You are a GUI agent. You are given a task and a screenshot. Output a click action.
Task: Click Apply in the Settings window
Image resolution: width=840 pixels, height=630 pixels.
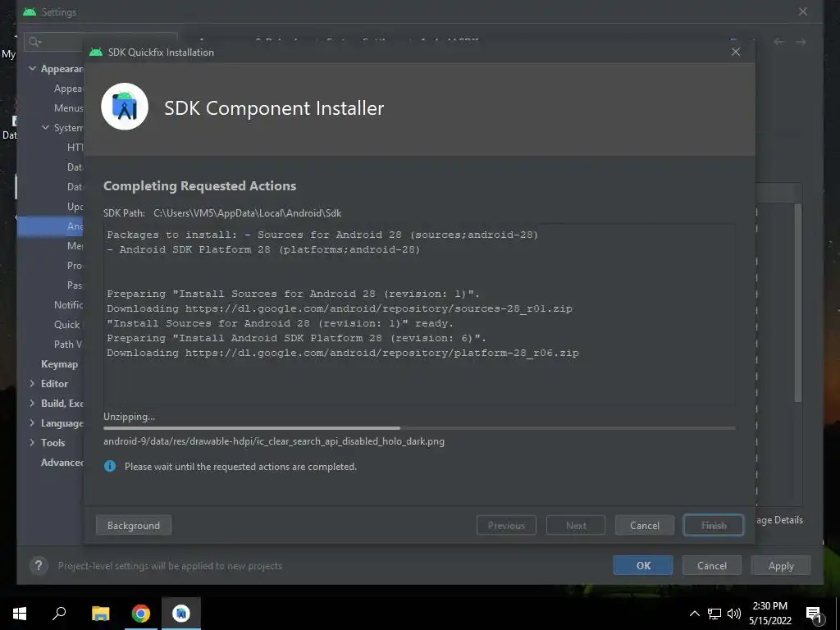point(781,565)
